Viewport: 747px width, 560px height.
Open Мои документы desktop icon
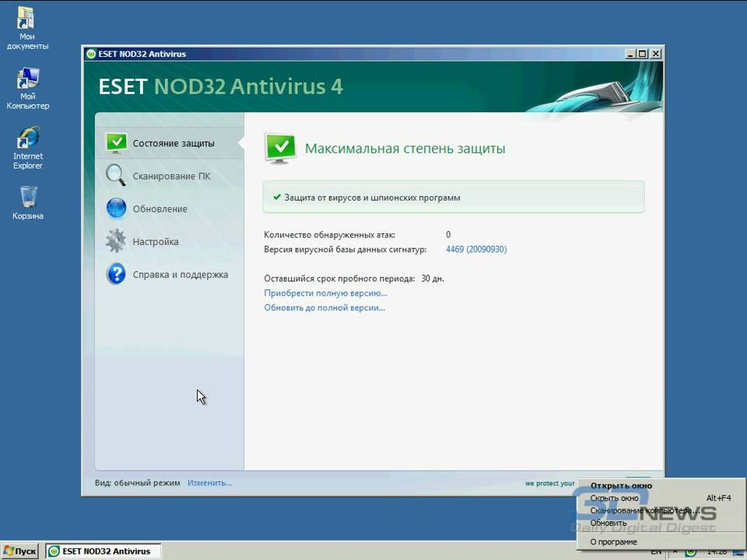coord(27,28)
